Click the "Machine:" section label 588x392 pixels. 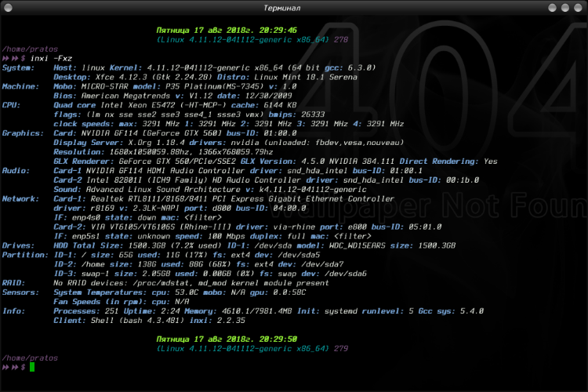[20, 86]
